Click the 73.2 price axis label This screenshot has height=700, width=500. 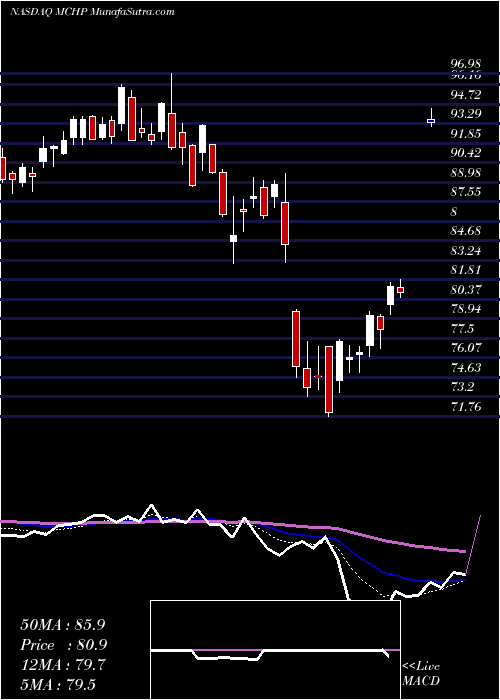coord(462,387)
